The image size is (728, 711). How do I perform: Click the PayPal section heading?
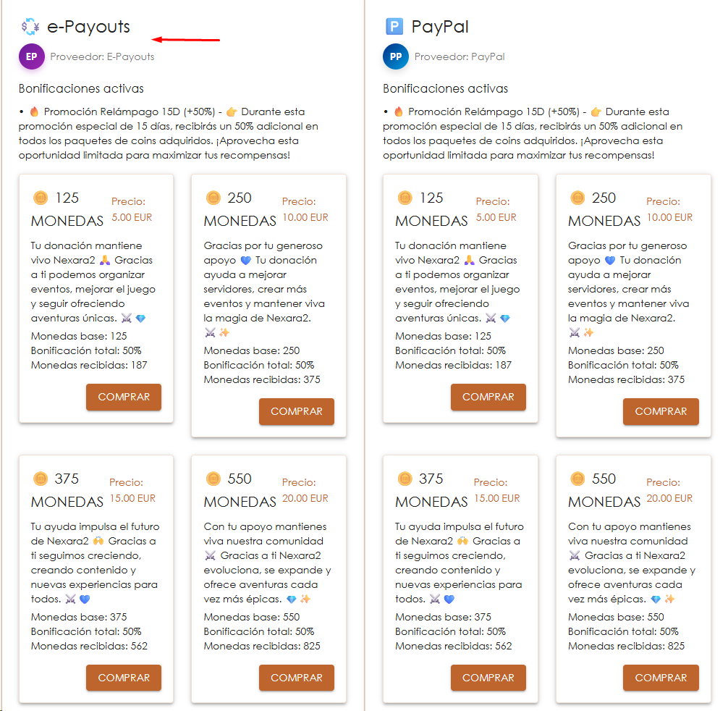[x=440, y=28]
